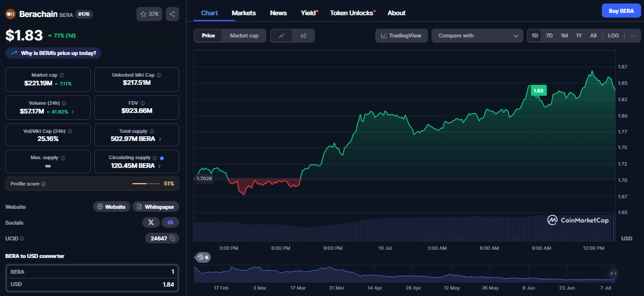Click Profile score info icon

pyautogui.click(x=43, y=184)
